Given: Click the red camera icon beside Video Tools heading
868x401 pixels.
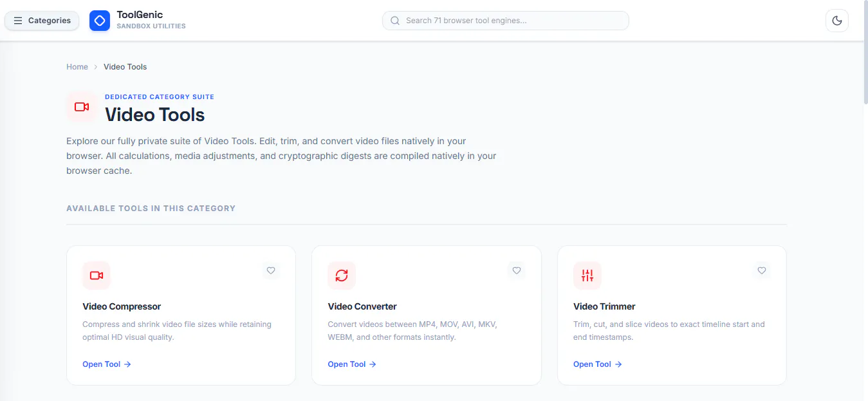Looking at the screenshot, I should 82,107.
